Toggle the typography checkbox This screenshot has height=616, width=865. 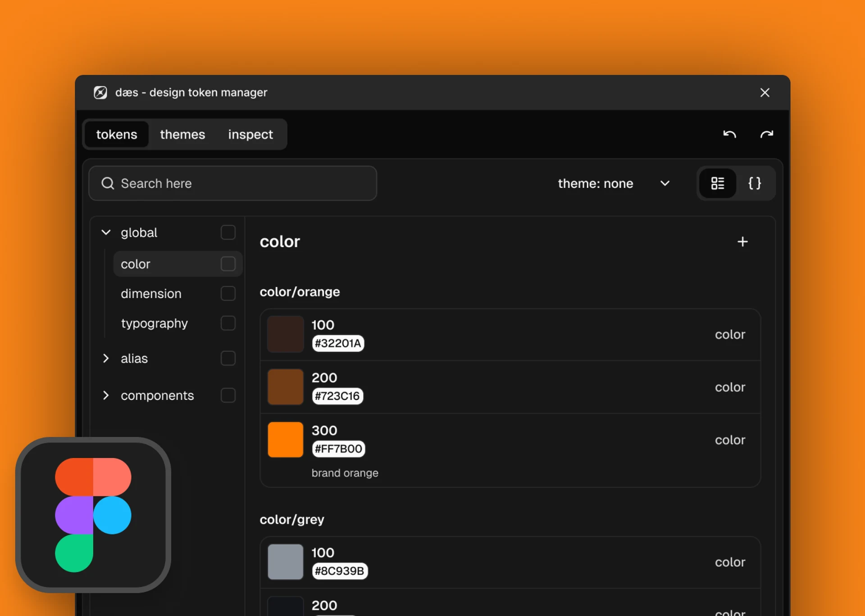click(x=228, y=323)
